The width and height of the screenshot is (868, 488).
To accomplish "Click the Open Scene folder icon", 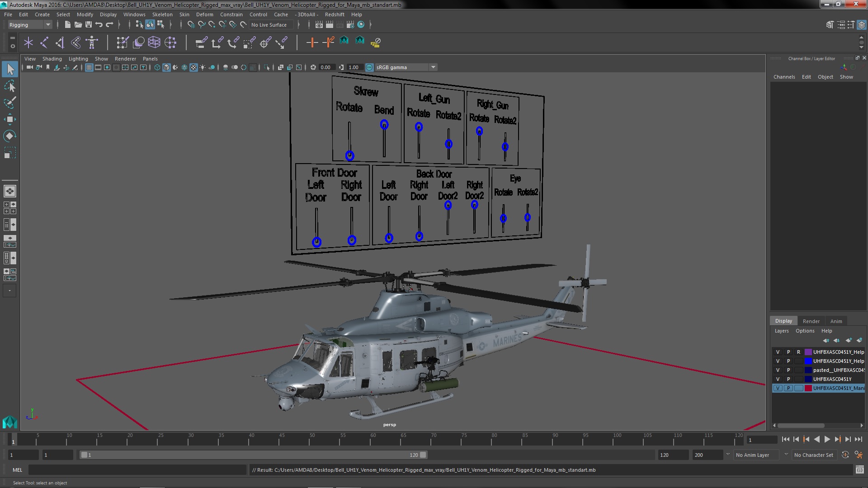I will click(x=78, y=24).
